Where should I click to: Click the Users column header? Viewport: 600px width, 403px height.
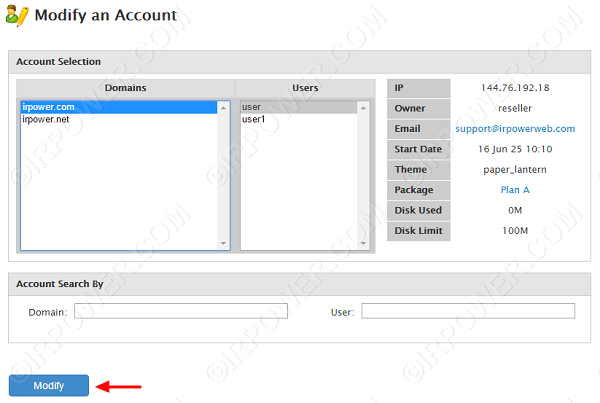point(305,88)
